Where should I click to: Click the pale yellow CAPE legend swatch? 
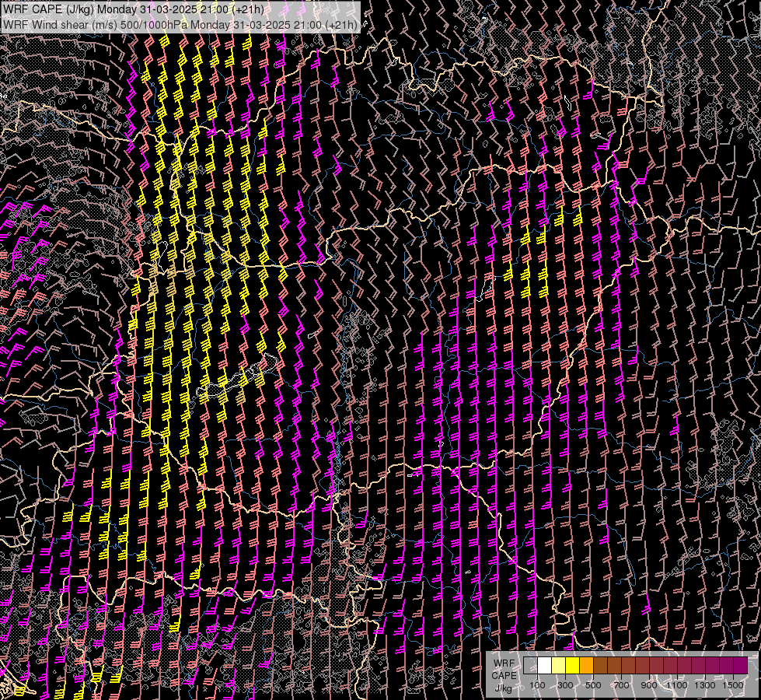(558, 665)
